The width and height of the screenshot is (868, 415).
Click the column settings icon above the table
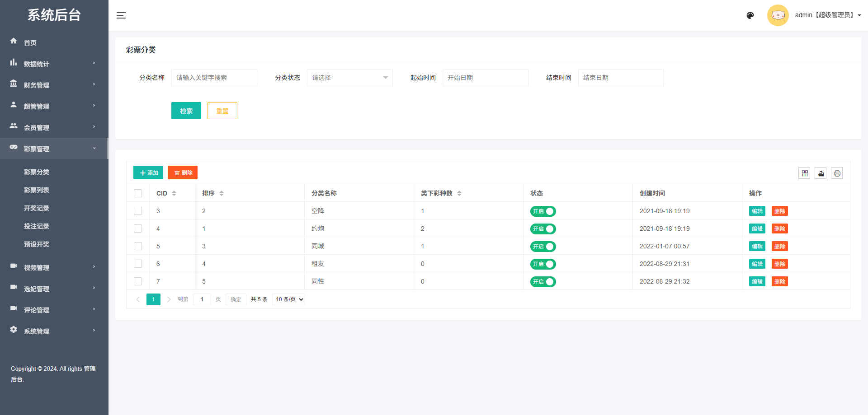pos(804,173)
